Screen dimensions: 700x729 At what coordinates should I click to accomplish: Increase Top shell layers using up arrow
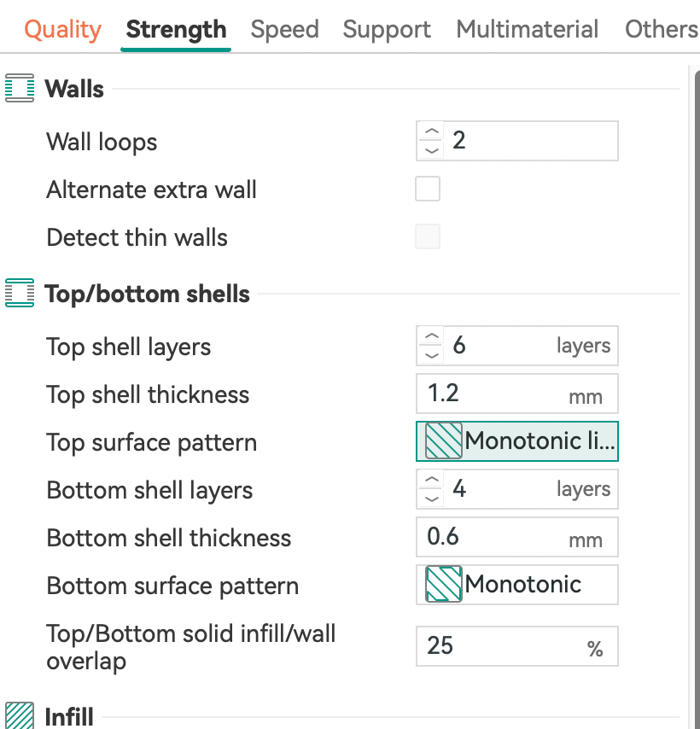tap(432, 337)
